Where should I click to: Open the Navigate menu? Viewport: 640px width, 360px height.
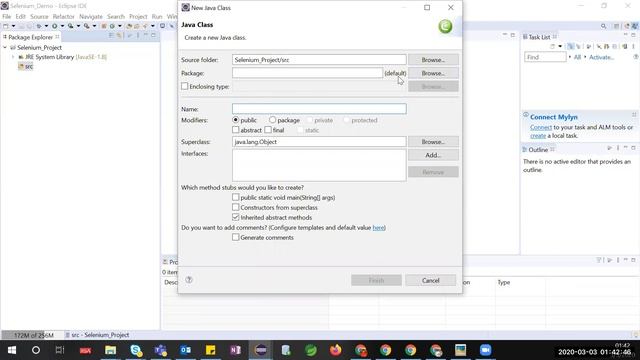click(x=91, y=16)
